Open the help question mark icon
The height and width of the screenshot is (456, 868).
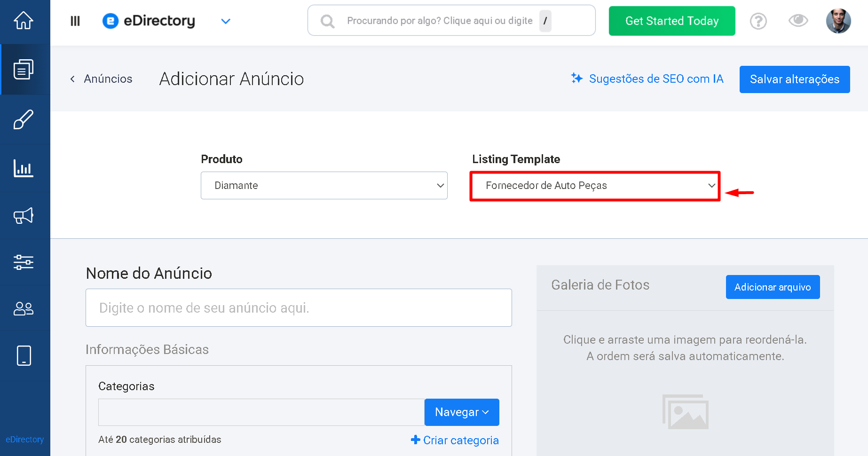pyautogui.click(x=758, y=21)
